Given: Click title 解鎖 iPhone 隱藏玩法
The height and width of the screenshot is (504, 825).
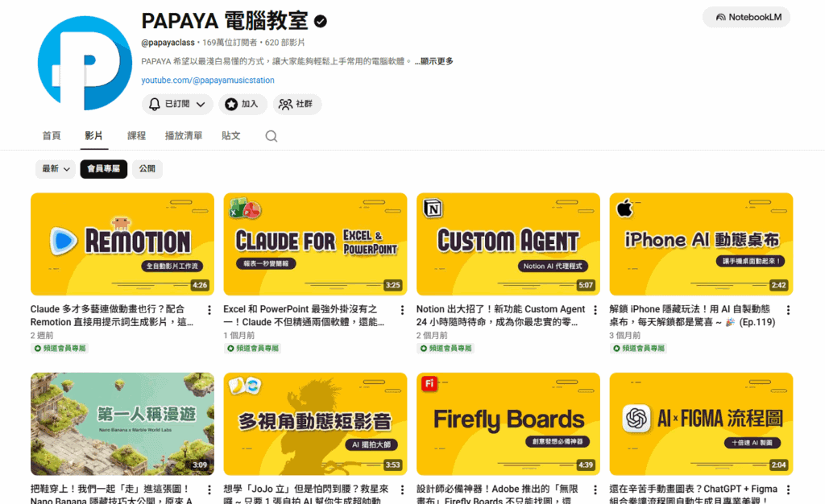Looking at the screenshot, I should point(692,316).
